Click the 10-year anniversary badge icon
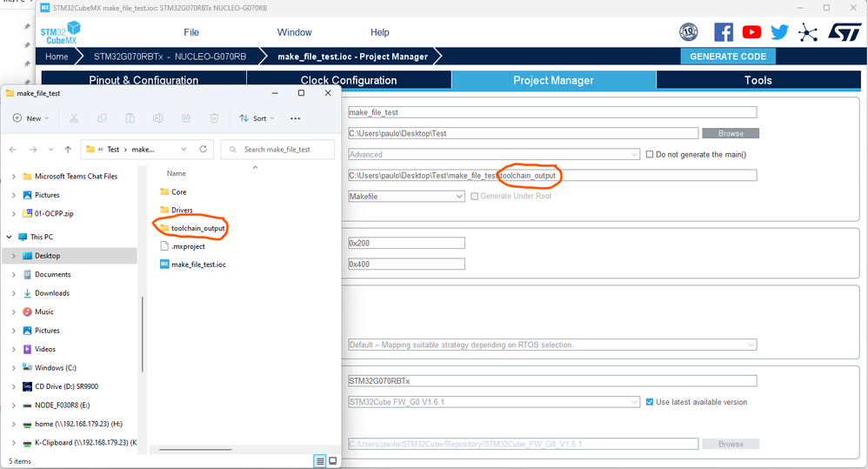The width and height of the screenshot is (868, 469). (689, 32)
